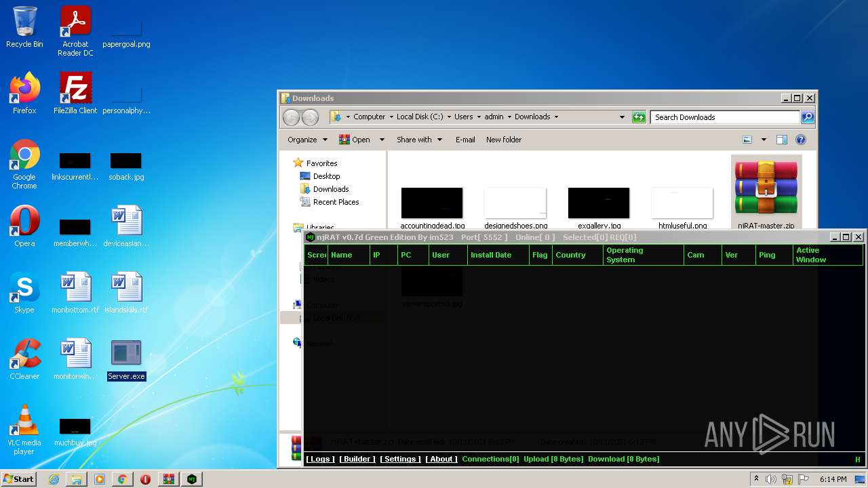Open the Share with dropdown
868x488 pixels.
click(x=419, y=140)
